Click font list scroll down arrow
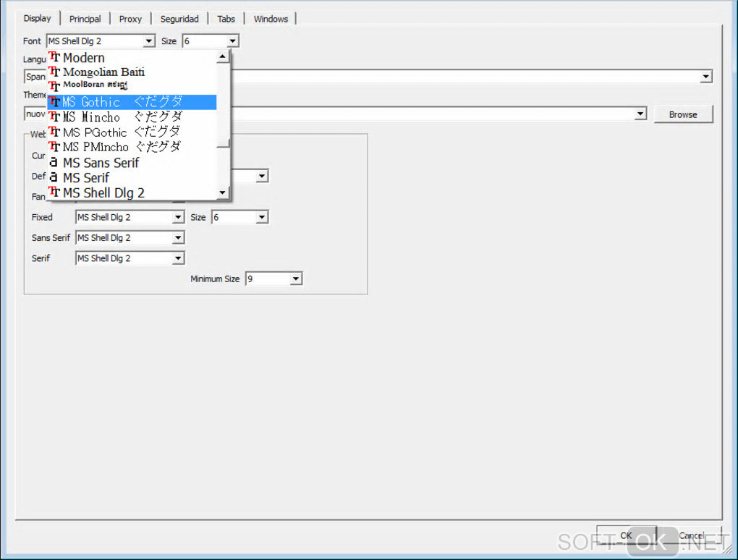 pyautogui.click(x=223, y=192)
